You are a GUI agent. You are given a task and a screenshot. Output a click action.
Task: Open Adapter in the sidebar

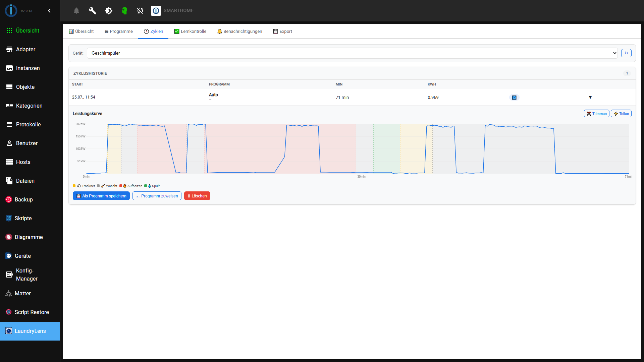pos(30,49)
